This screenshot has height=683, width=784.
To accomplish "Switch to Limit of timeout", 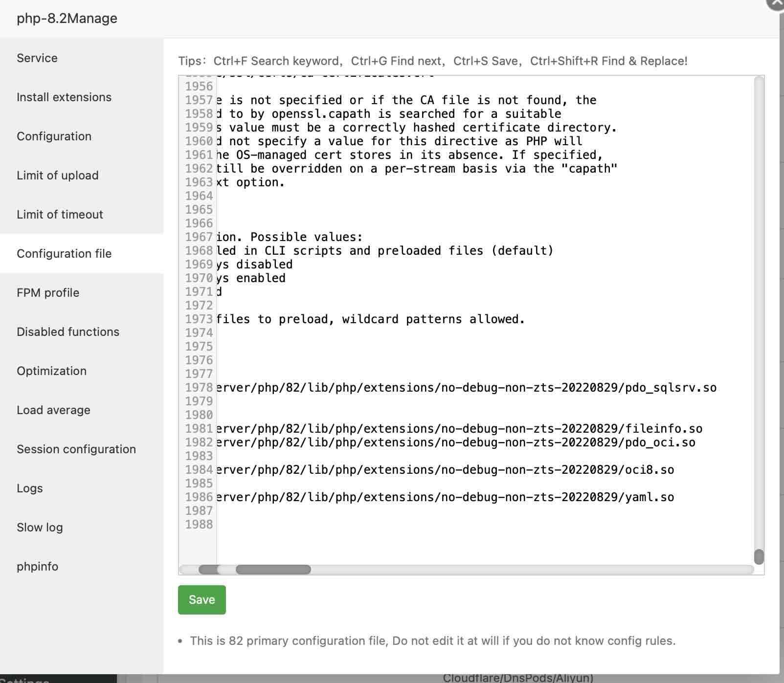I will click(60, 215).
